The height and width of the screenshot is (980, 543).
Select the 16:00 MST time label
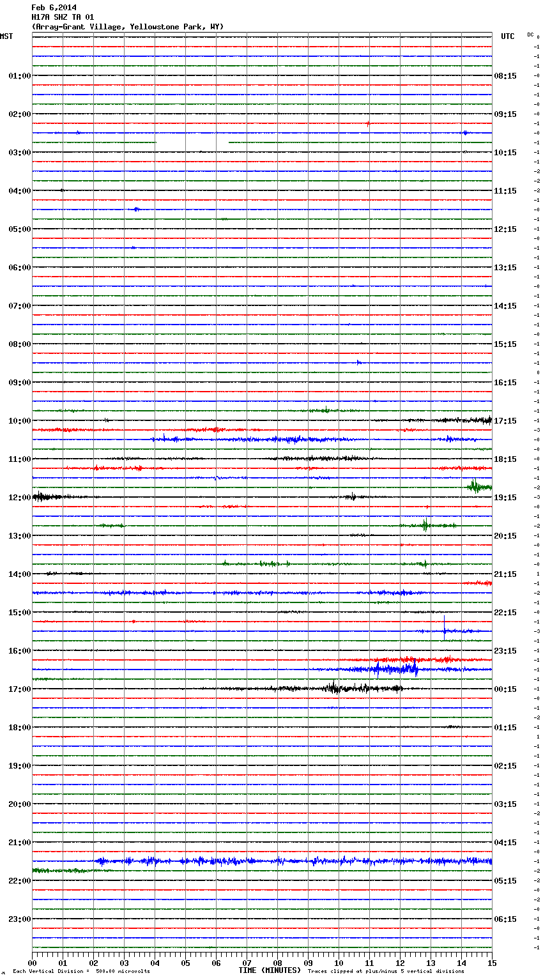coord(20,651)
